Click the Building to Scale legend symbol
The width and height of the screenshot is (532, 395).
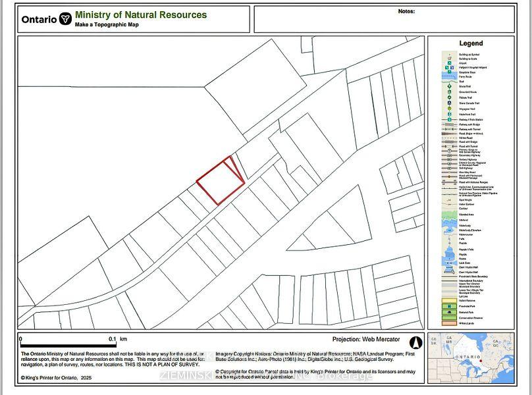click(450, 59)
